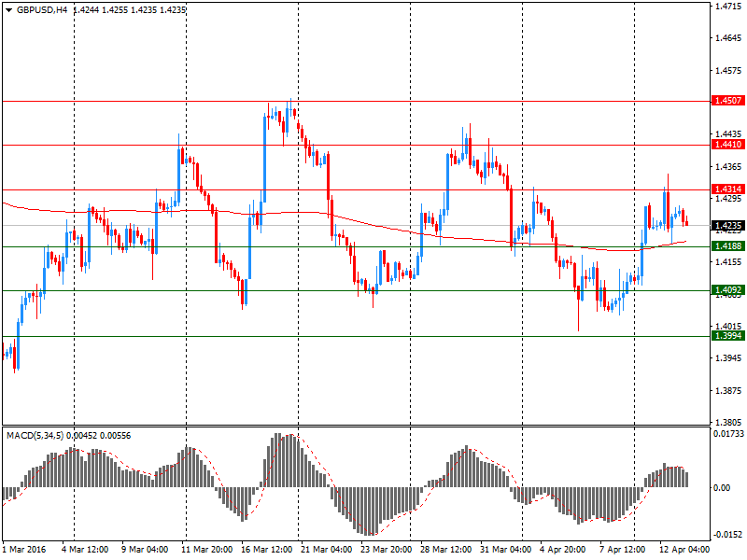This screenshot has width=747, height=560.
Task: Click the 1.4715 price scale value
Action: (728, 7)
